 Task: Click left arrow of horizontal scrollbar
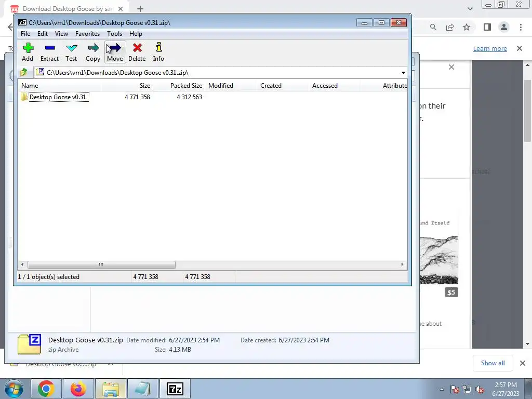(x=22, y=264)
